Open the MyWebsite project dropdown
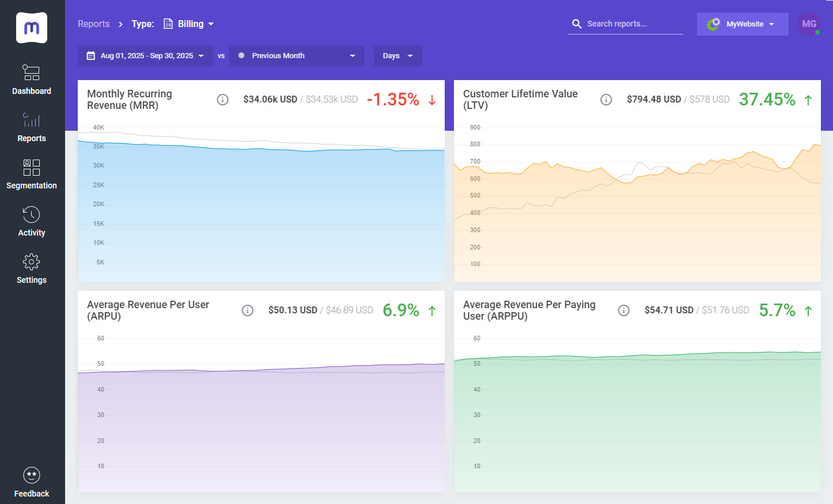Viewport: 833px width, 504px height. tap(743, 24)
